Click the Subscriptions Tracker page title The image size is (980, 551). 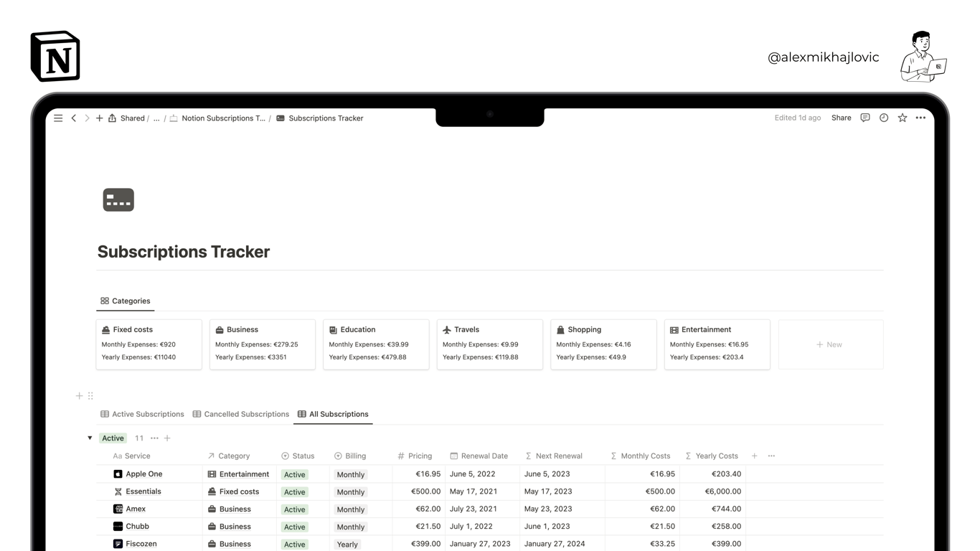pyautogui.click(x=184, y=252)
